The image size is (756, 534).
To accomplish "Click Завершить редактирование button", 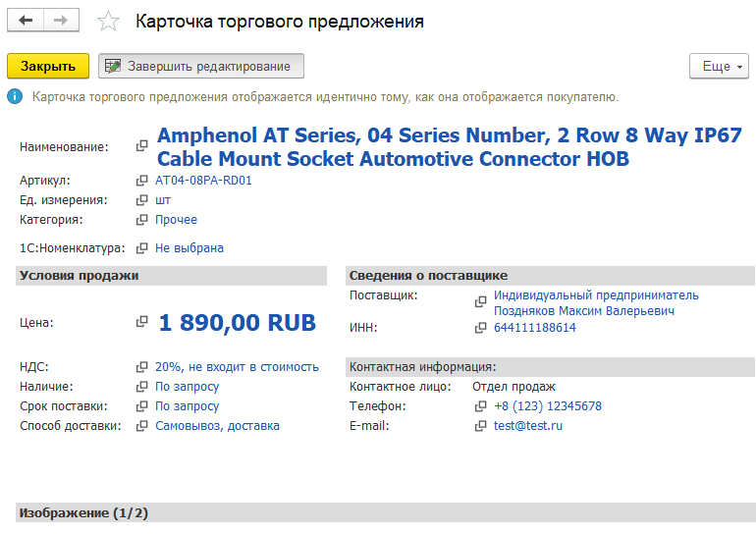I will (x=201, y=66).
